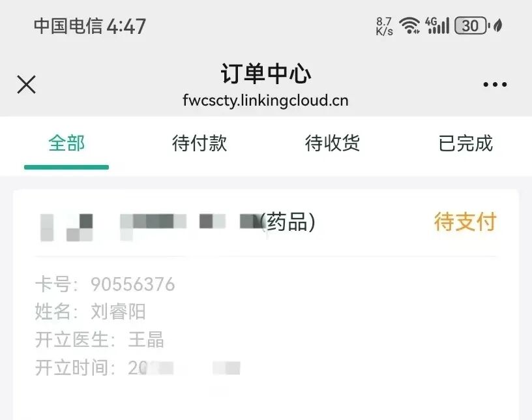
Task: Open the three-dot more options menu
Action: click(x=495, y=84)
